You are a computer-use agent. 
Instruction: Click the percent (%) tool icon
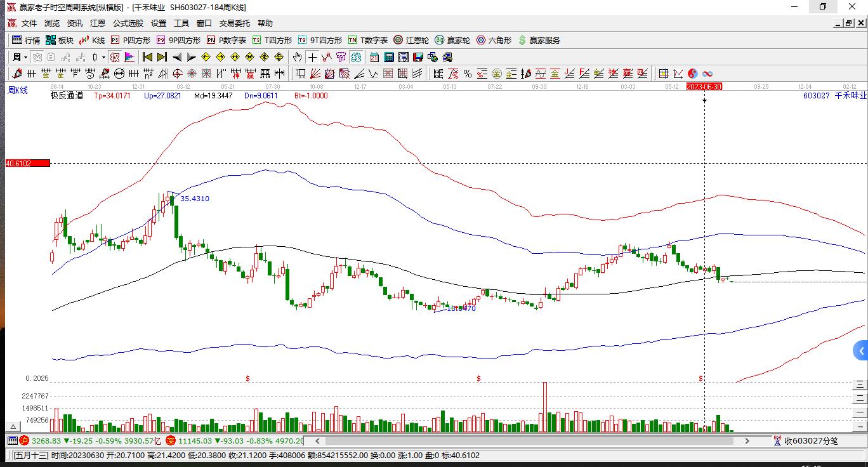[x=468, y=74]
